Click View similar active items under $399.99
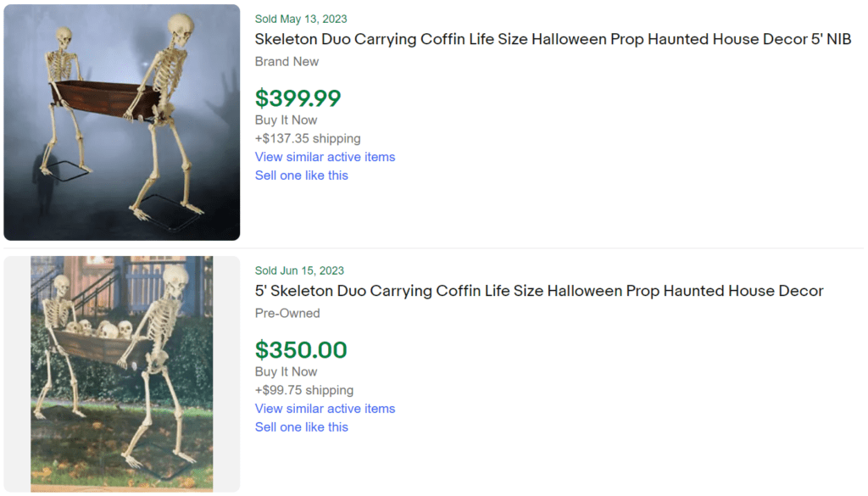The width and height of the screenshot is (868, 496). 325,157
